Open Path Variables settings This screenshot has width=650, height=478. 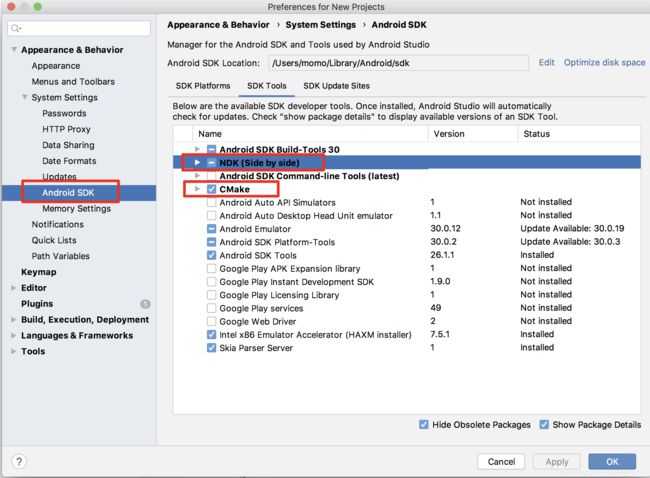[x=61, y=256]
